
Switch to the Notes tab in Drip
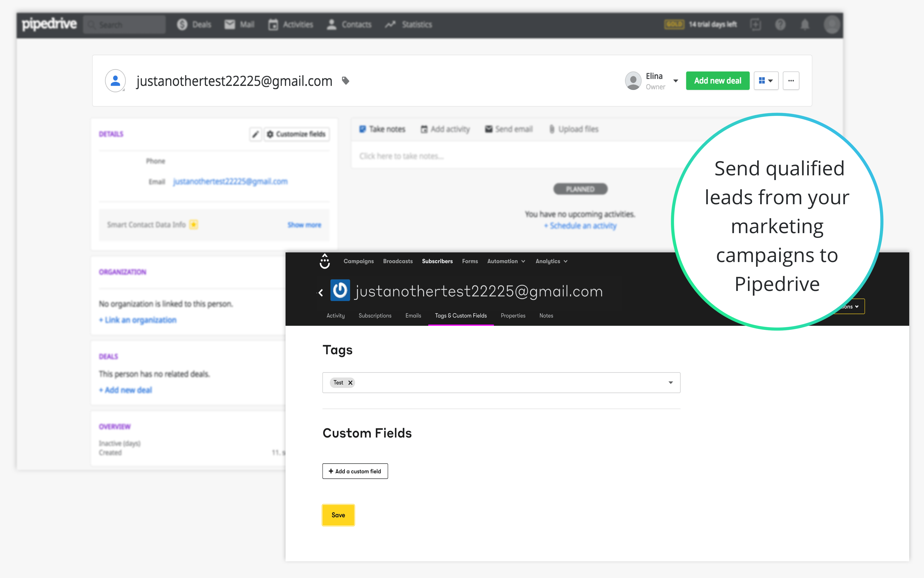click(x=546, y=316)
